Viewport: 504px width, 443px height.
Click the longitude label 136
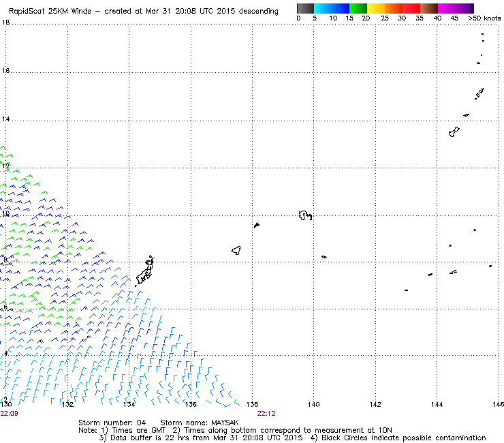(191, 404)
